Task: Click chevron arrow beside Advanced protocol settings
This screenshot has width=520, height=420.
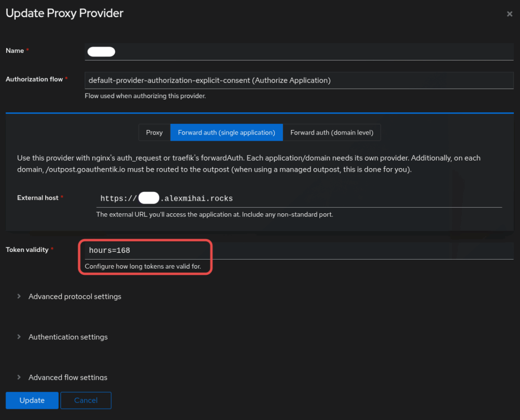Action: tap(19, 296)
